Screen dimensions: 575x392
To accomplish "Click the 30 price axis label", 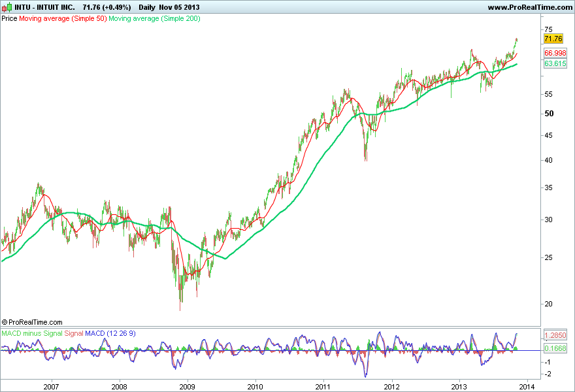I will 548,220.
